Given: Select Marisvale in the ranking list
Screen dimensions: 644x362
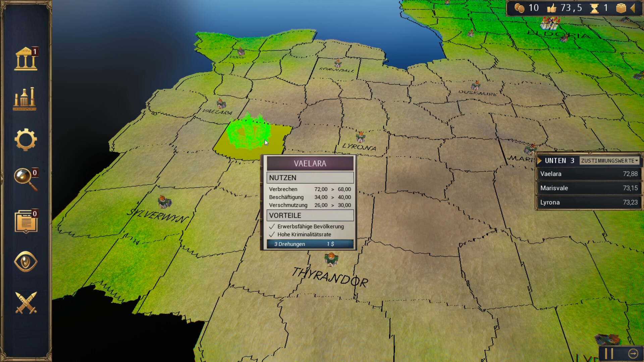Looking at the screenshot, I should (589, 188).
